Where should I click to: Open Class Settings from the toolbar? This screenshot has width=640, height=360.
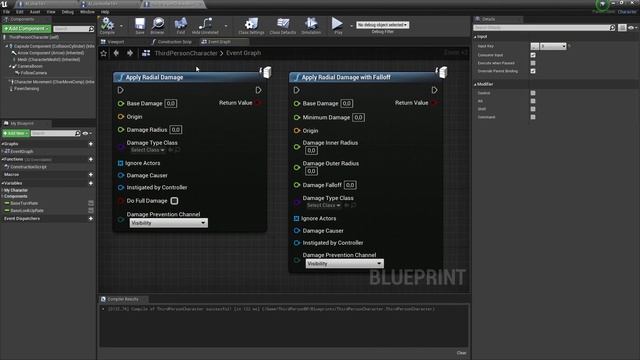tap(251, 24)
